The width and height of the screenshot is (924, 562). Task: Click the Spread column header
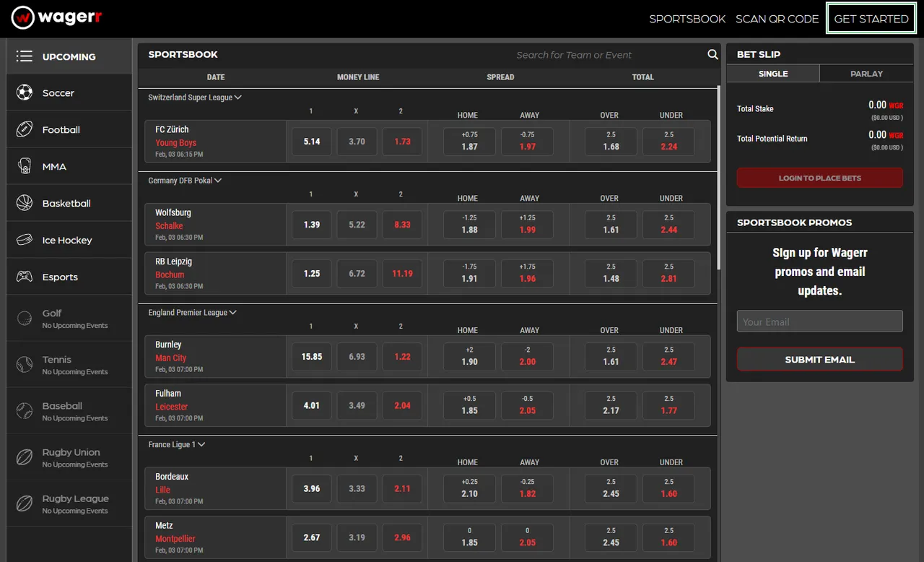pyautogui.click(x=500, y=77)
